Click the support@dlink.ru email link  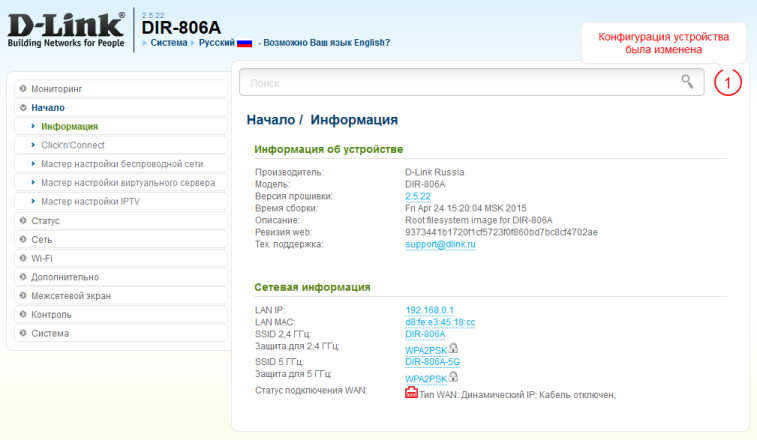click(440, 244)
